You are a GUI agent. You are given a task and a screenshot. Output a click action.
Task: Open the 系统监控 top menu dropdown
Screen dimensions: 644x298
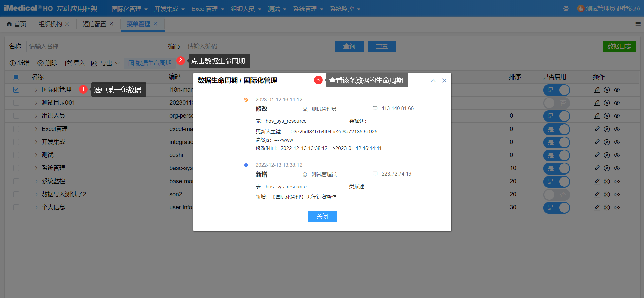(x=345, y=9)
